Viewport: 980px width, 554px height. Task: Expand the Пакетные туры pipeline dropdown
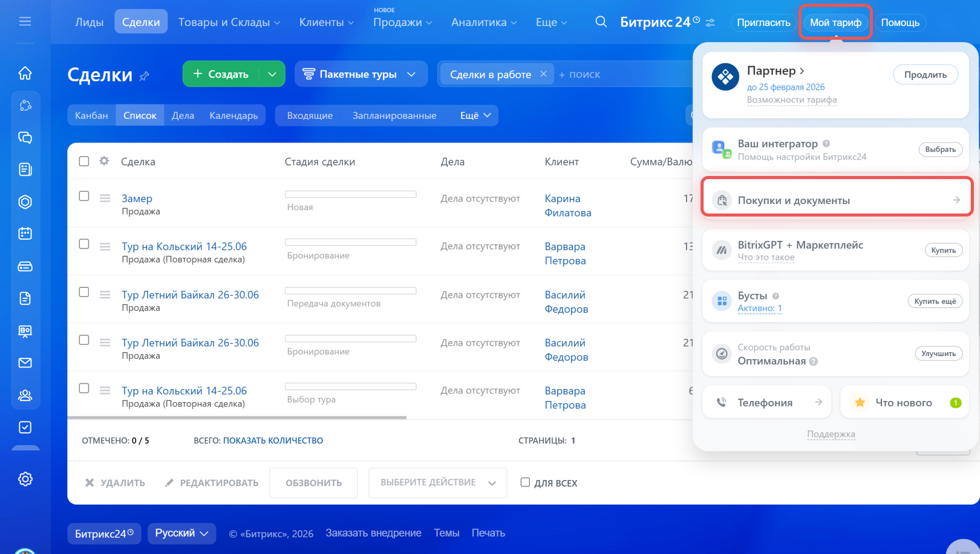tap(411, 74)
